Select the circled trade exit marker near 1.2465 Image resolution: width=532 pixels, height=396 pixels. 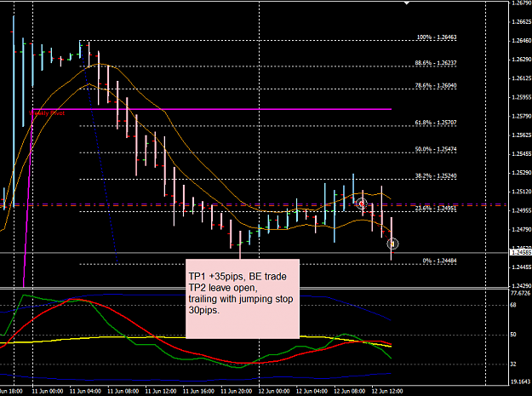(x=392, y=244)
